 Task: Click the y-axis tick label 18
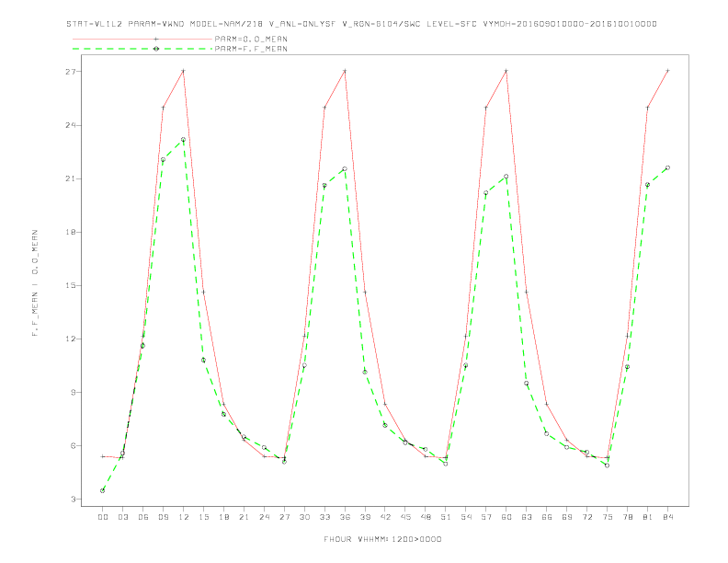pos(70,232)
